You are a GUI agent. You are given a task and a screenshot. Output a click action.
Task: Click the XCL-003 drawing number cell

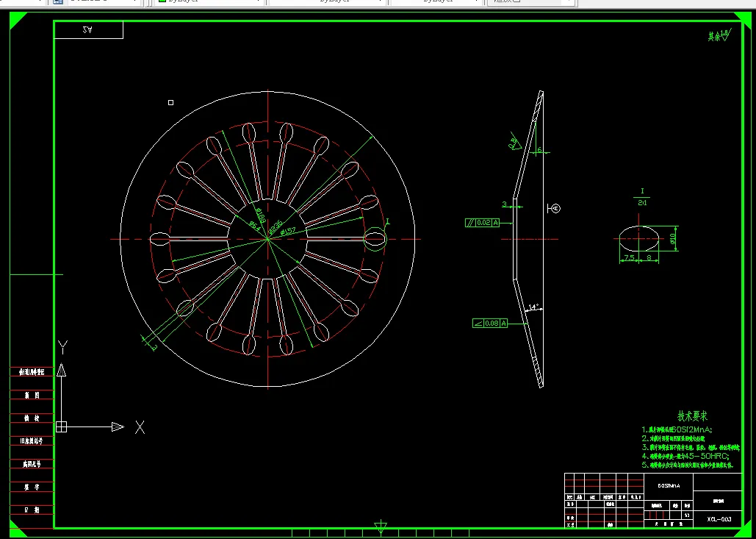(x=719, y=519)
